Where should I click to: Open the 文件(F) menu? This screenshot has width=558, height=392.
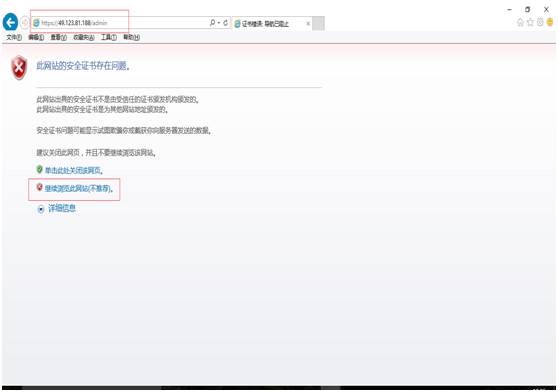point(14,37)
